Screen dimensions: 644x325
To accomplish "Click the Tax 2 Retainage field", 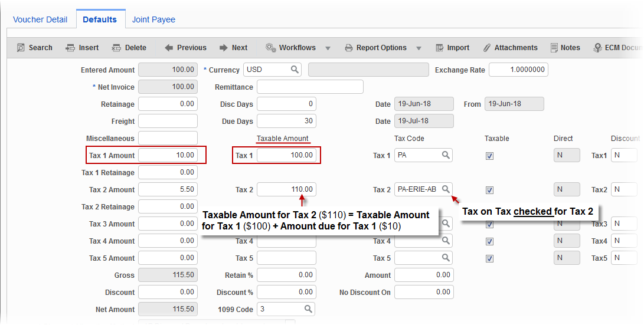I will pos(168,206).
